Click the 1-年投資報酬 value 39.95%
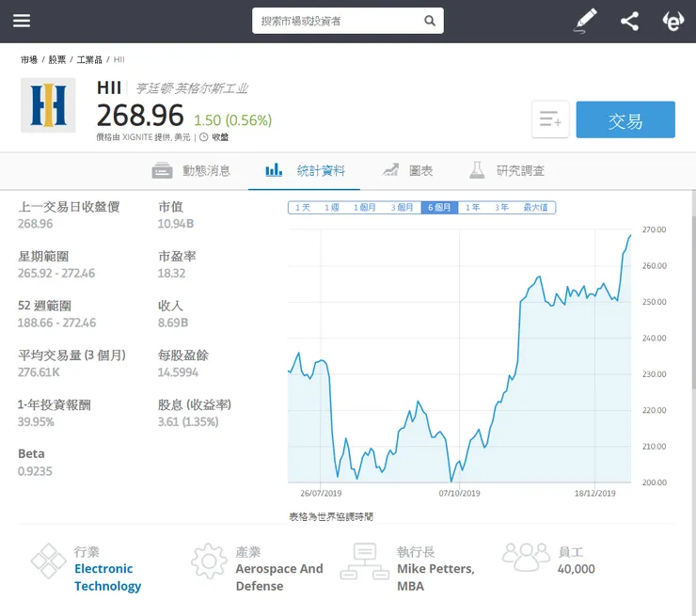The image size is (696, 616). tap(36, 422)
